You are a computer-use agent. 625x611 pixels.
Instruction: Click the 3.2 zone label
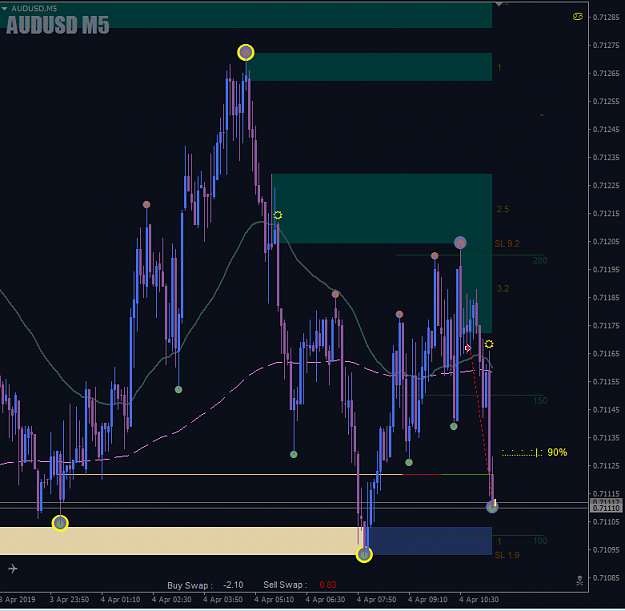(x=503, y=289)
